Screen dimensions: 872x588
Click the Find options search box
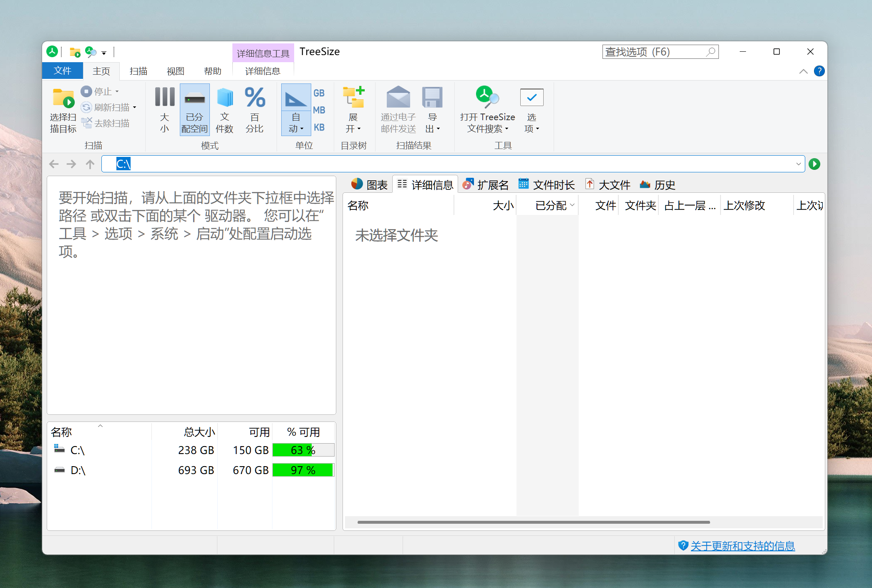660,52
